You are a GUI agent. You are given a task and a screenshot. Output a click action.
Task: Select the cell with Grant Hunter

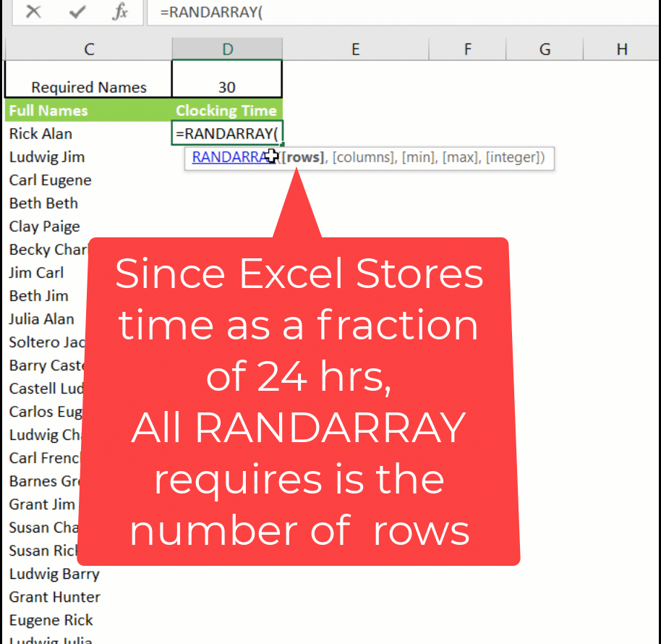point(87,597)
